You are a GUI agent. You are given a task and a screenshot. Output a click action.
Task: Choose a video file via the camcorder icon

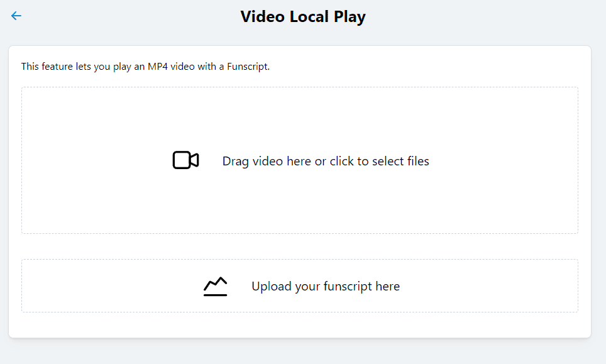(185, 160)
